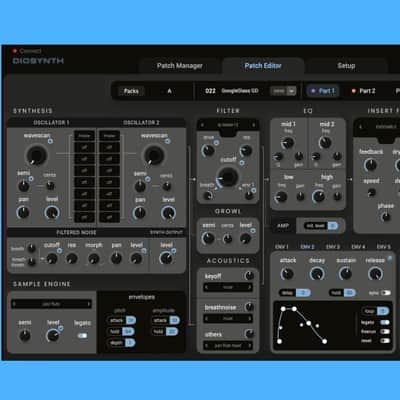Click Sample Engine level modulation icon
Screen dimensions: 400x400
[61, 328]
